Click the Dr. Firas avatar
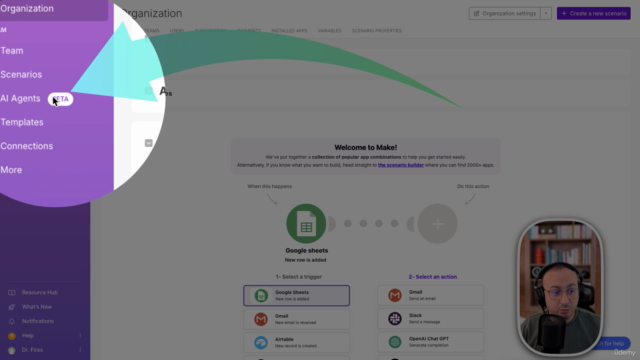 click(x=12, y=350)
